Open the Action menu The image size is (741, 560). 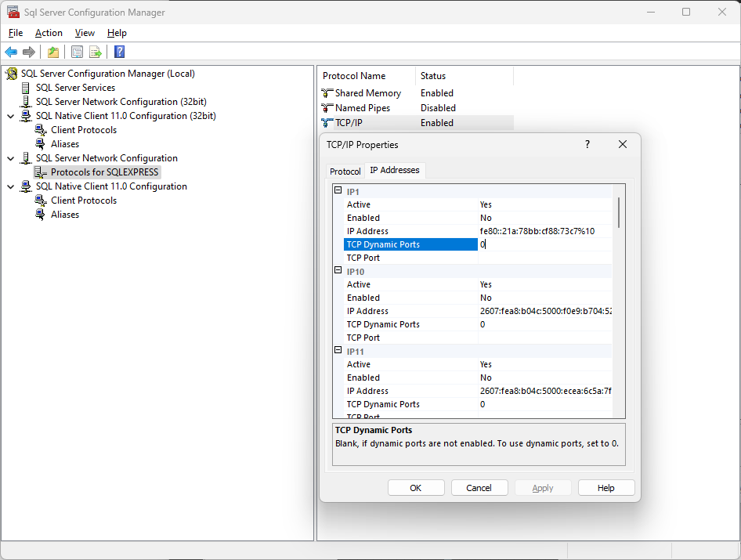tap(49, 33)
